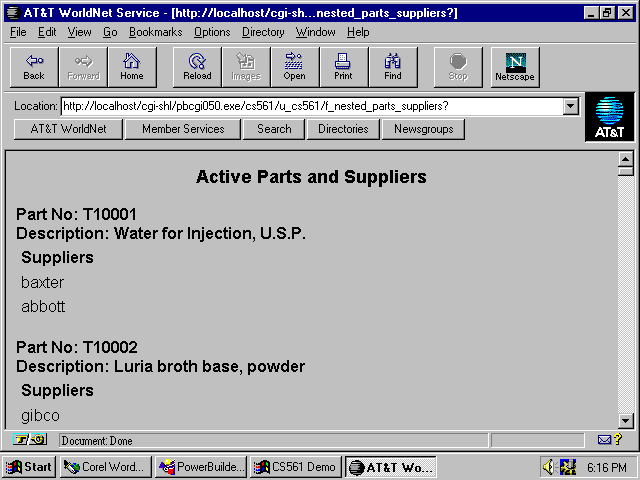Click the Document: Done status text
The image size is (640, 480).
pyautogui.click(x=97, y=441)
